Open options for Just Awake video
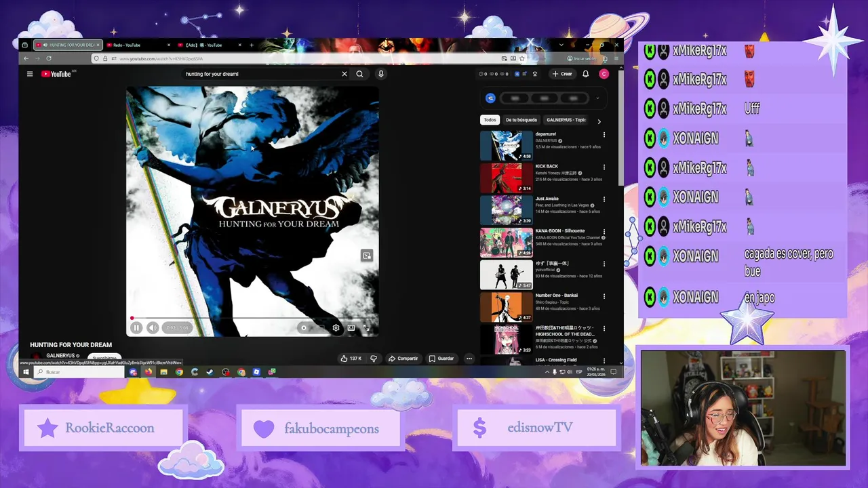 [x=604, y=199]
